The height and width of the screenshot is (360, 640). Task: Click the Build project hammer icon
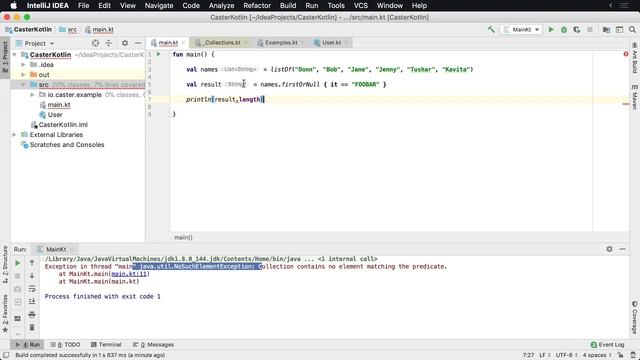(x=491, y=29)
